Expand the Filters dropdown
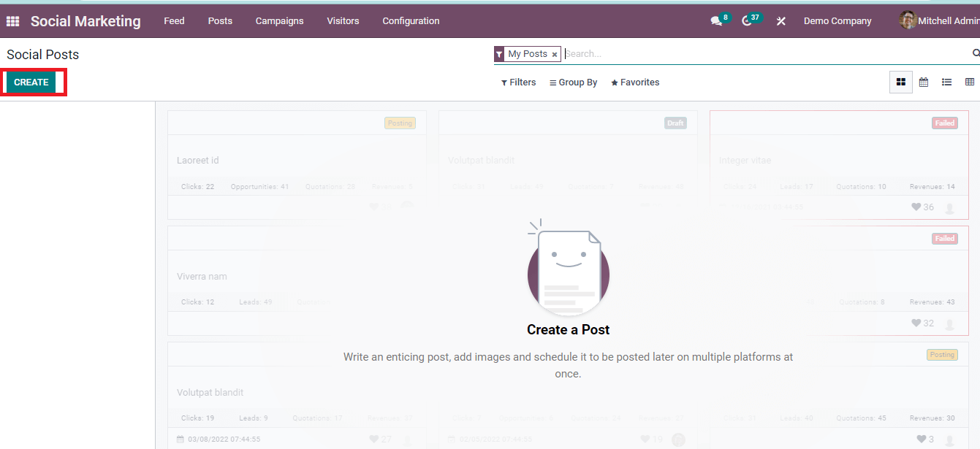The image size is (980, 449). [x=518, y=82]
